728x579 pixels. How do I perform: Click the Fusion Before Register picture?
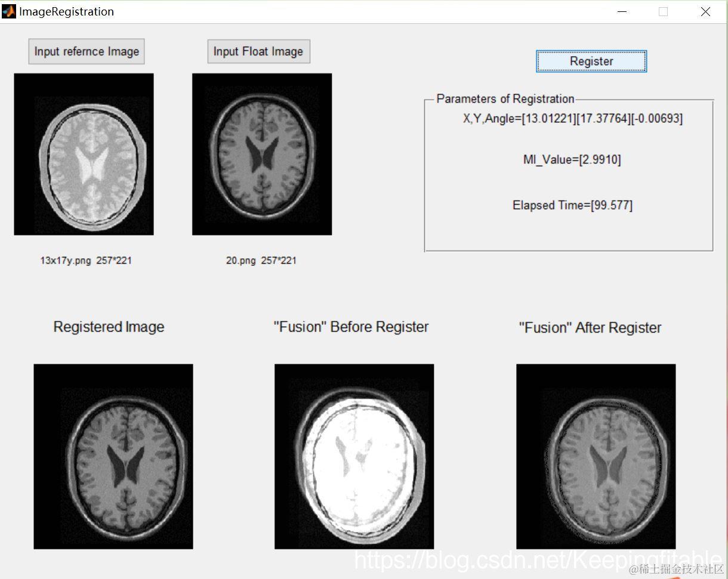(354, 456)
